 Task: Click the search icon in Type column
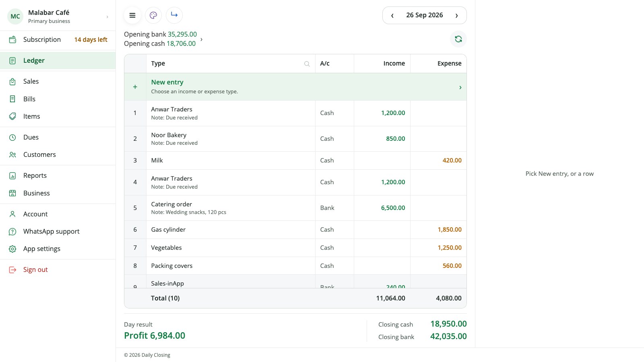coord(307,64)
